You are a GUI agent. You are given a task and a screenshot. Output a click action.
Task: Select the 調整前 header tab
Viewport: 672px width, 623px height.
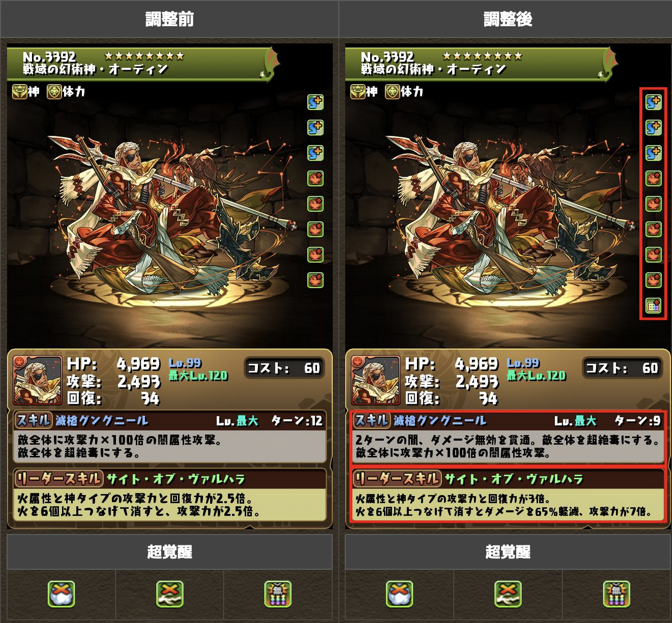169,19
